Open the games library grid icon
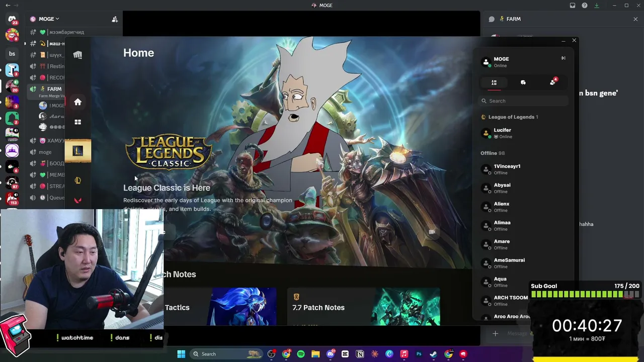This screenshot has height=362, width=644. click(x=77, y=122)
